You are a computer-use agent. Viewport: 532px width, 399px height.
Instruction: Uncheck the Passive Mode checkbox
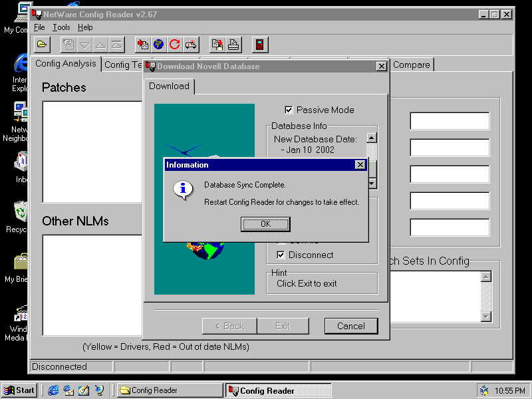pos(289,110)
